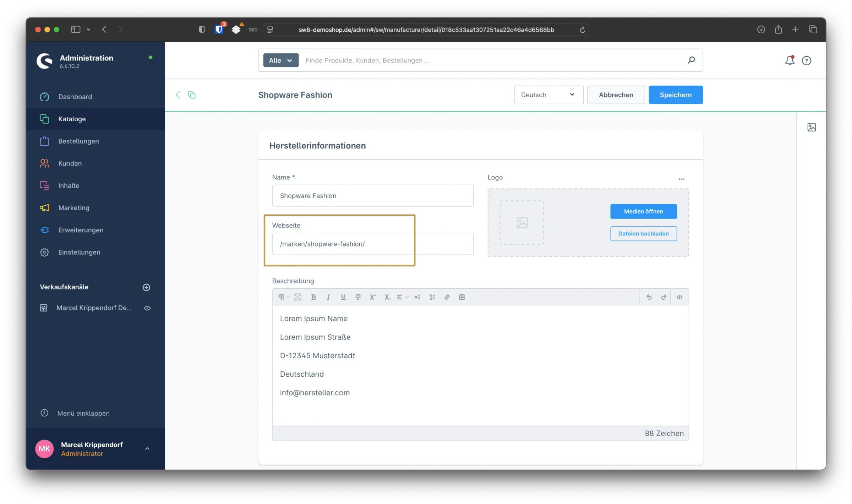Open the editor text color picker
This screenshot has width=852, height=504.
point(298,297)
